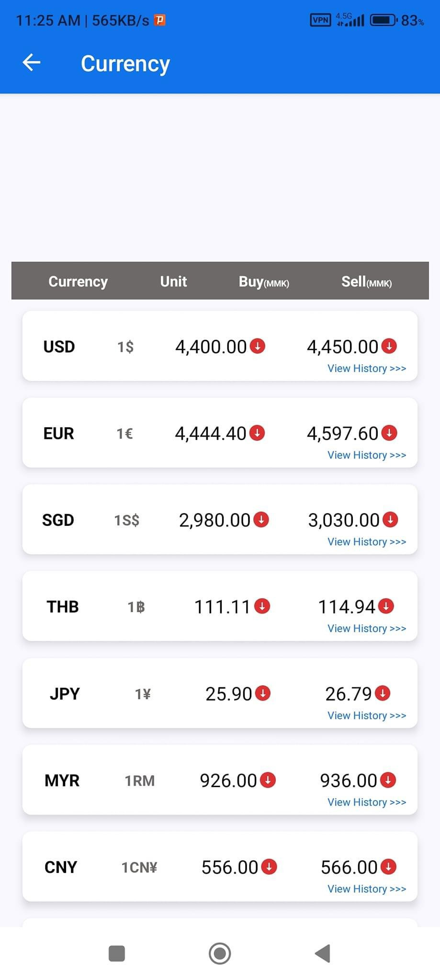Tap the back arrow in Currency header
Image resolution: width=440 pixels, height=980 pixels.
(32, 63)
